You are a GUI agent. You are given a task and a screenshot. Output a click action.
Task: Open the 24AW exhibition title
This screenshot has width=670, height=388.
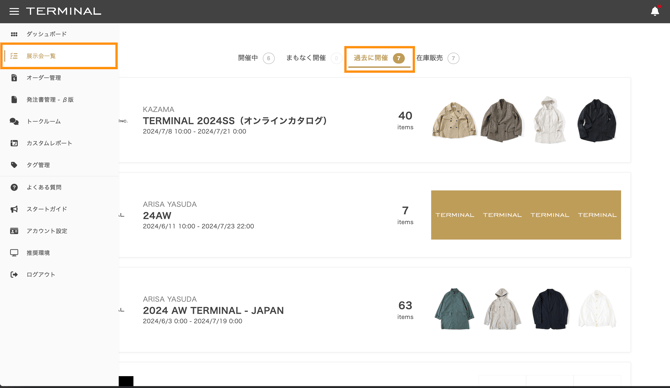click(157, 216)
